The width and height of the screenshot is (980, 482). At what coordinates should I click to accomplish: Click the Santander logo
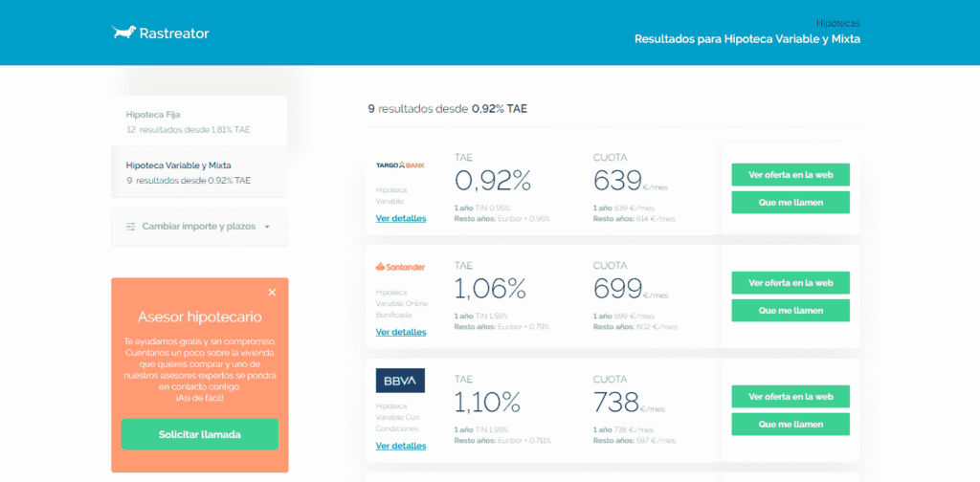coord(400,267)
